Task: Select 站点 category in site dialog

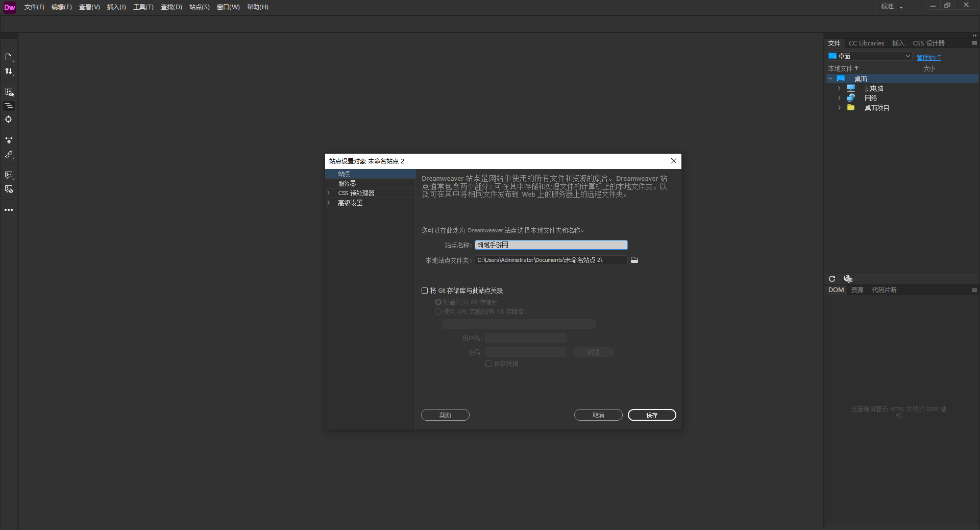Action: pos(370,174)
